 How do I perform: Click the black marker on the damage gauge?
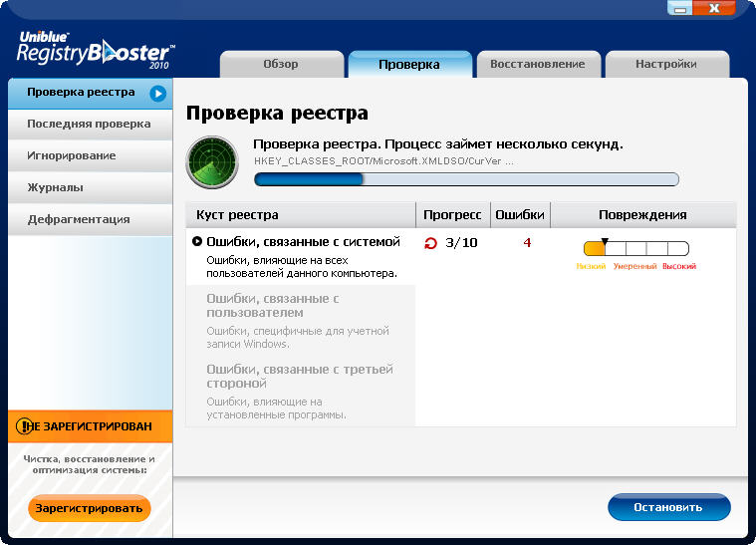coord(605,241)
